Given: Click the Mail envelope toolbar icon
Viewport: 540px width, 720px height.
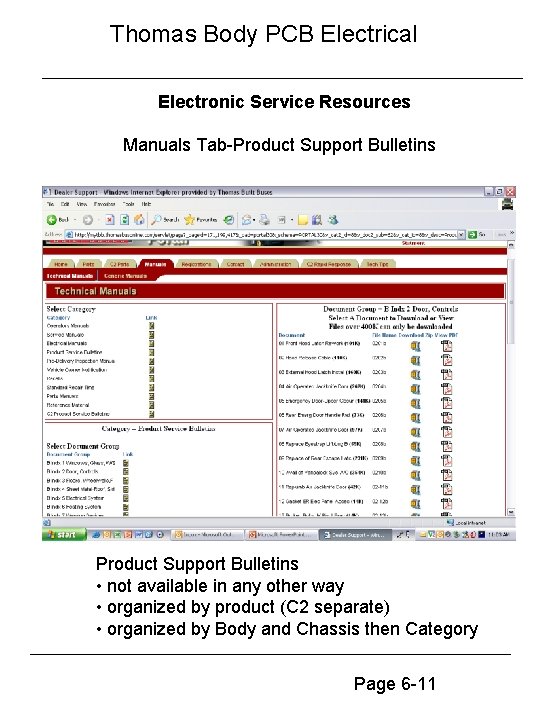Looking at the screenshot, I should click(247, 220).
